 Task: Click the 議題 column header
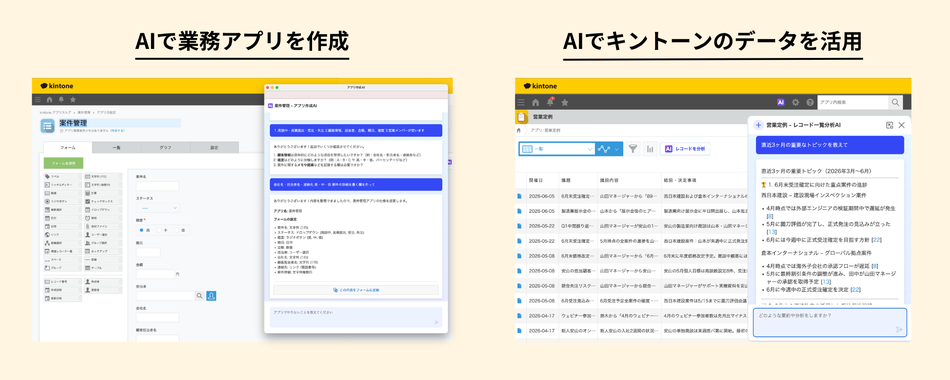click(577, 181)
